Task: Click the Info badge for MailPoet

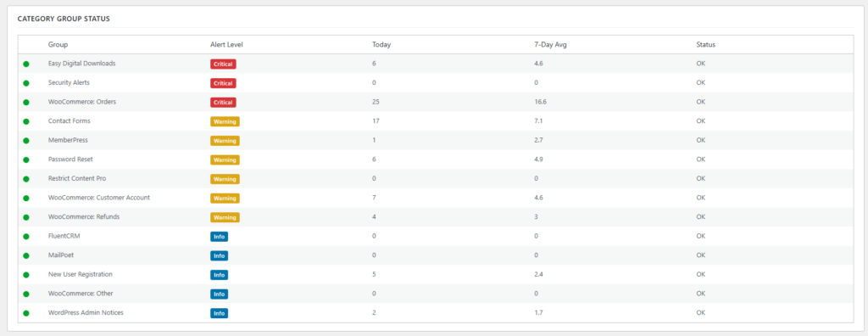Action: pos(220,255)
